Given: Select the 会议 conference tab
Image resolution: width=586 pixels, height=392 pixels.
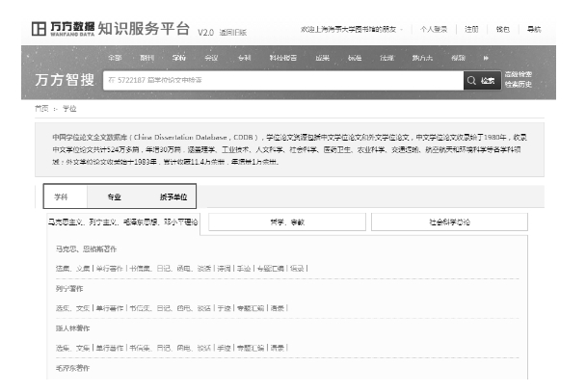Looking at the screenshot, I should [x=211, y=58].
